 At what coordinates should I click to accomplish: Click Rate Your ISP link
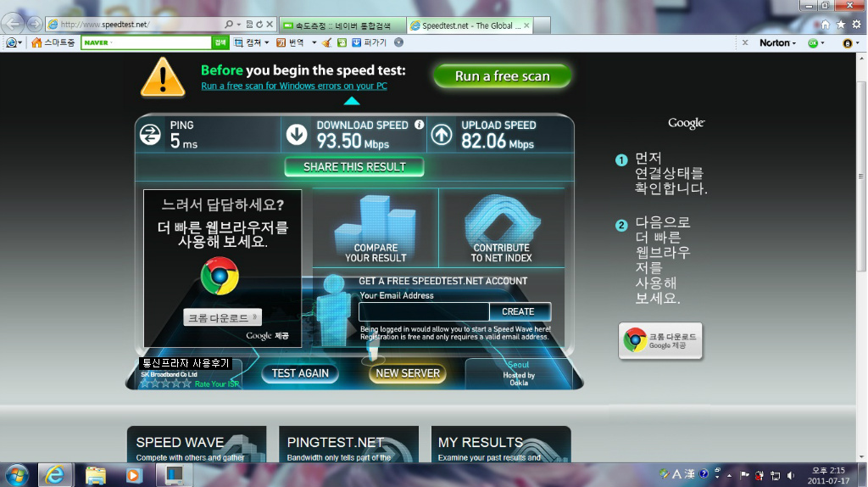(217, 384)
